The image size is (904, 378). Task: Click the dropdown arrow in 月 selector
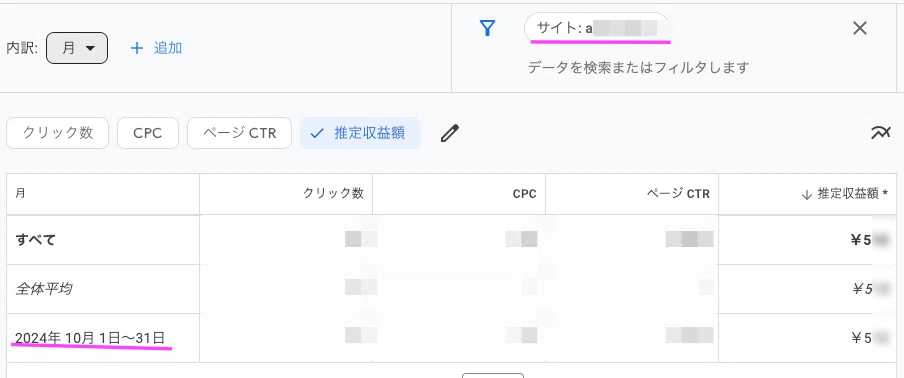[x=90, y=48]
